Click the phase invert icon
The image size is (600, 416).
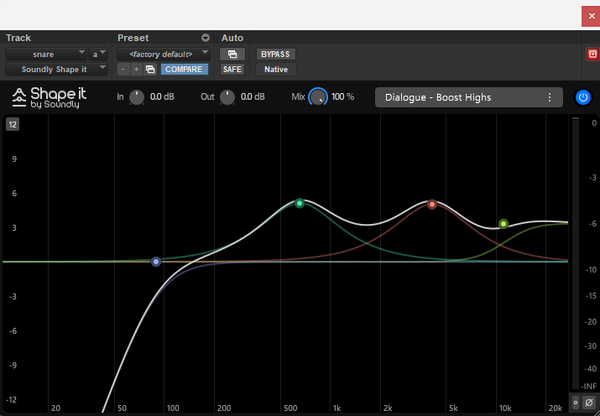(x=589, y=403)
